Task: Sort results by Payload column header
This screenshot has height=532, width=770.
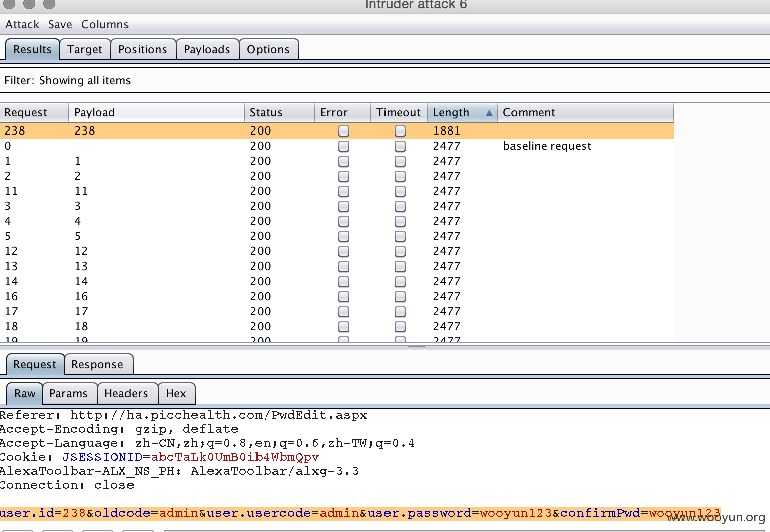Action: coord(157,112)
